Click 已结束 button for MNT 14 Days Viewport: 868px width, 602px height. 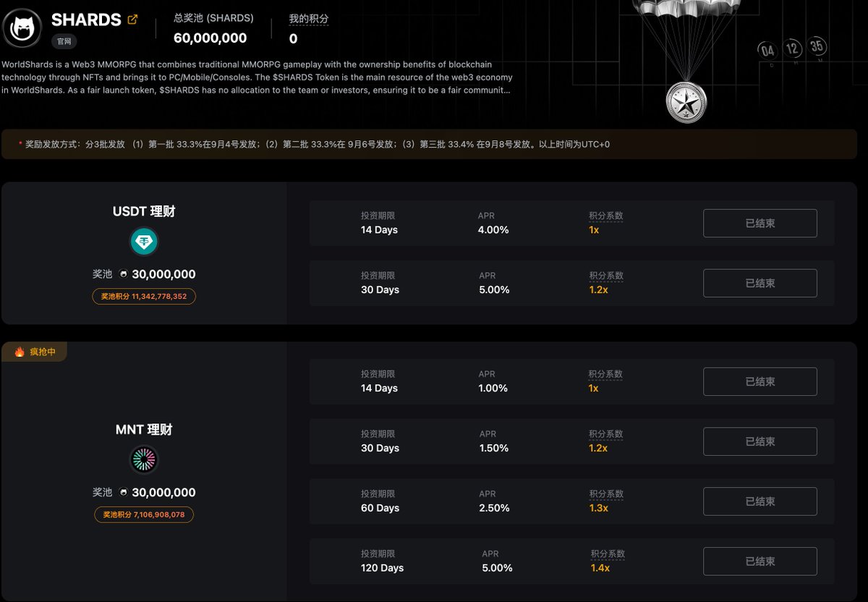click(760, 382)
